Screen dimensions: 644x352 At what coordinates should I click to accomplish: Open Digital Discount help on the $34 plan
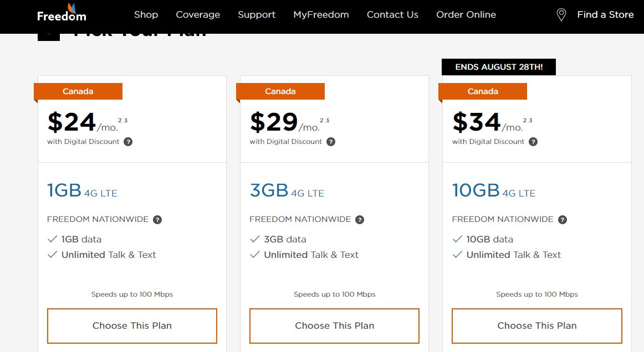click(x=533, y=141)
